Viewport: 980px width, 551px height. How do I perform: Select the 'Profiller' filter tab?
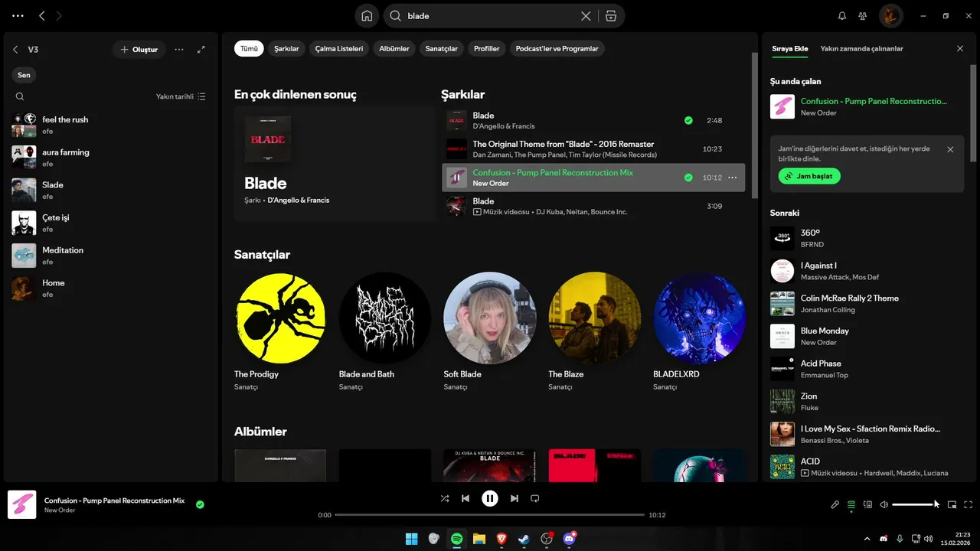487,48
